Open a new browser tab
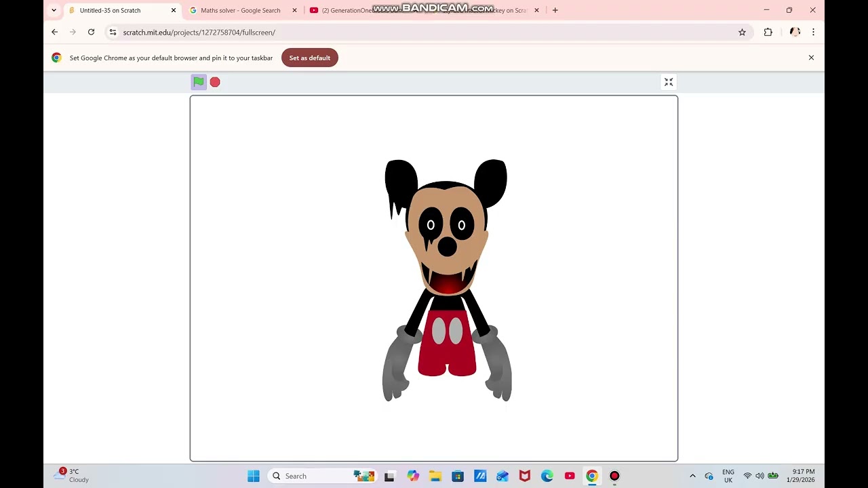Screen dimensions: 868x488 (x=555, y=10)
